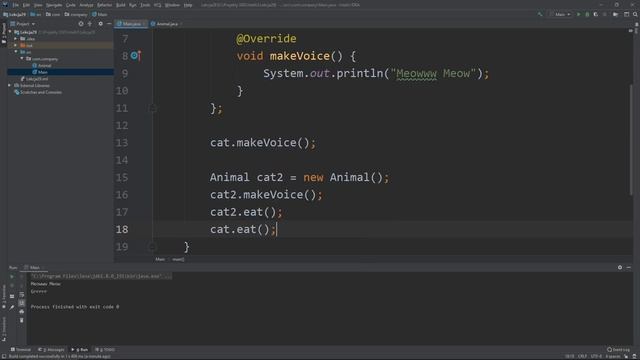The width and height of the screenshot is (640, 360).
Task: Open the Refactor menu
Action: tap(104, 5)
